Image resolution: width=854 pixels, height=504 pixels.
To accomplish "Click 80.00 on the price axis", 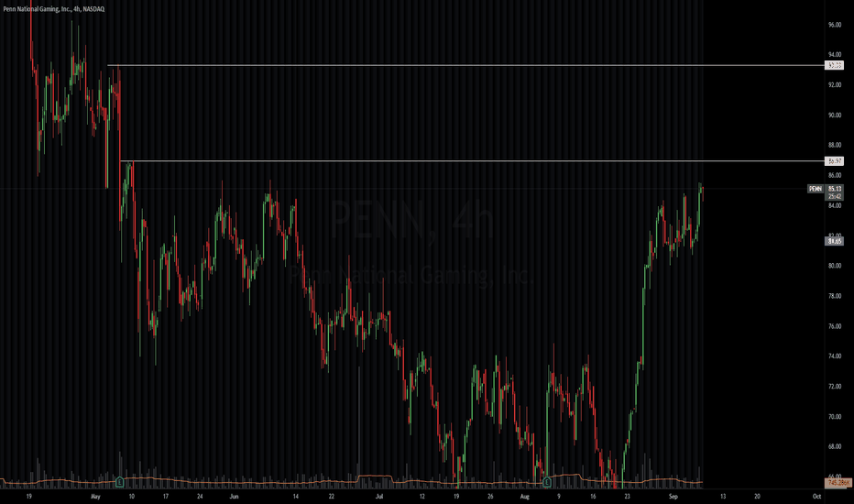I will [835, 266].
